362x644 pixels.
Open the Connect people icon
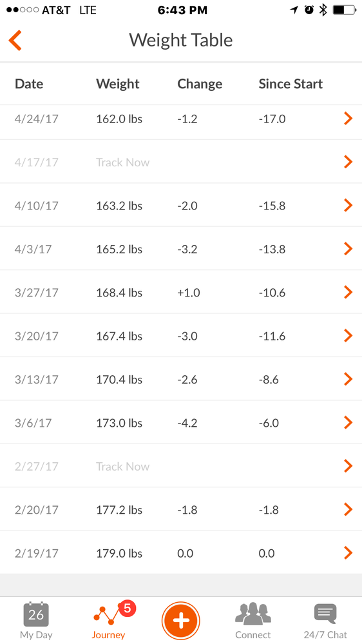click(253, 614)
